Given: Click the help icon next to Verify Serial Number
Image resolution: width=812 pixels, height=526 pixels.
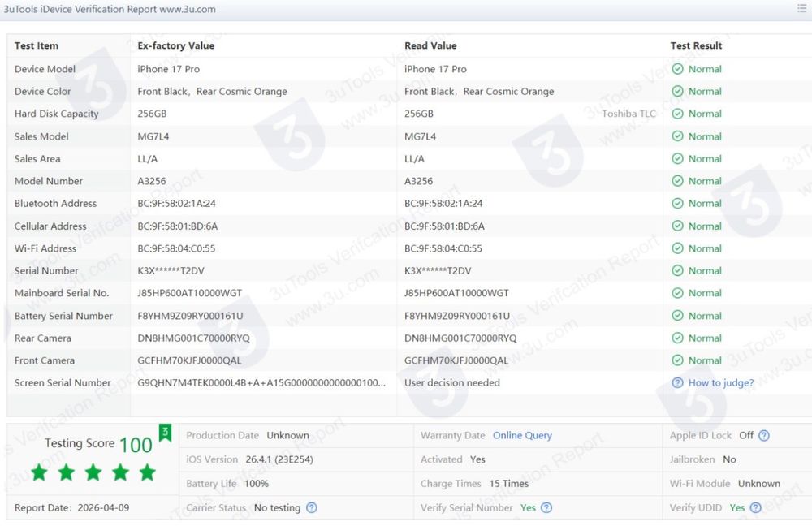Looking at the screenshot, I should pyautogui.click(x=546, y=507).
